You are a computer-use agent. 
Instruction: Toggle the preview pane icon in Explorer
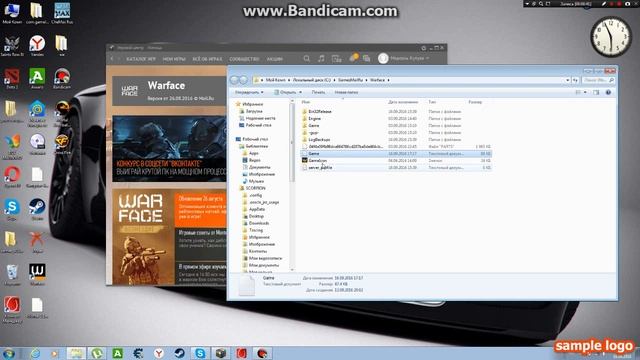pos(596,92)
